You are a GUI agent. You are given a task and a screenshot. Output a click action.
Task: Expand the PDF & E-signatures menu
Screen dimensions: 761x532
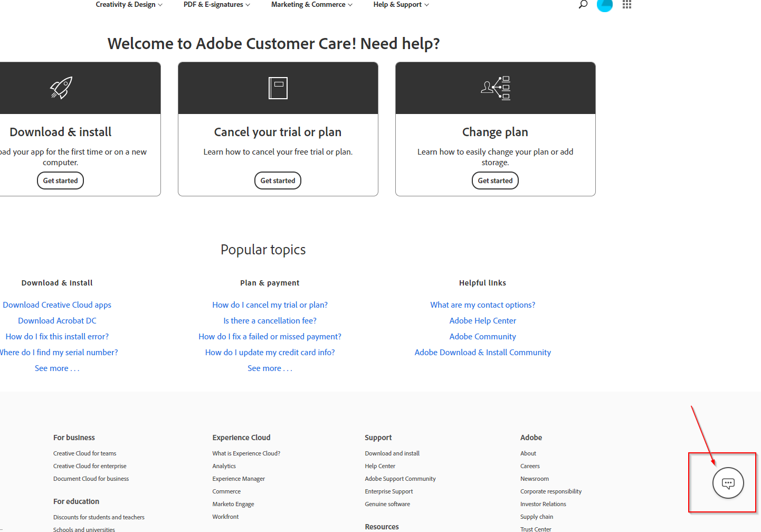click(216, 5)
